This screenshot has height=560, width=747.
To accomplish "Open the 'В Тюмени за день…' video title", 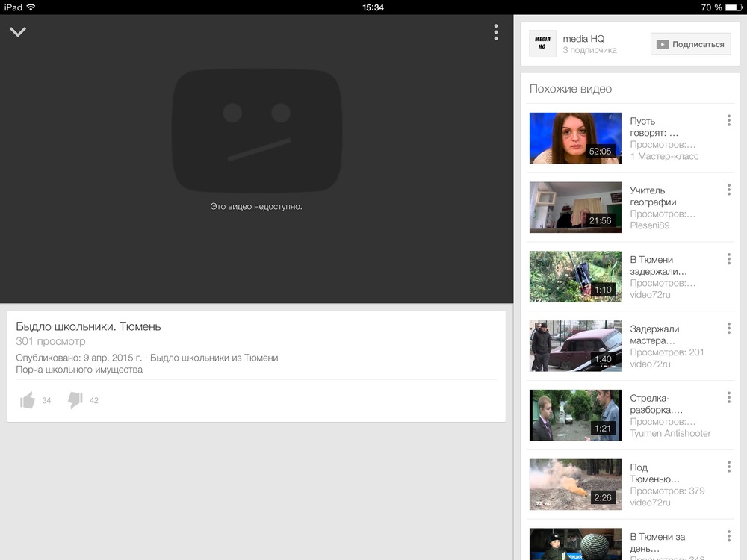I will point(657,542).
